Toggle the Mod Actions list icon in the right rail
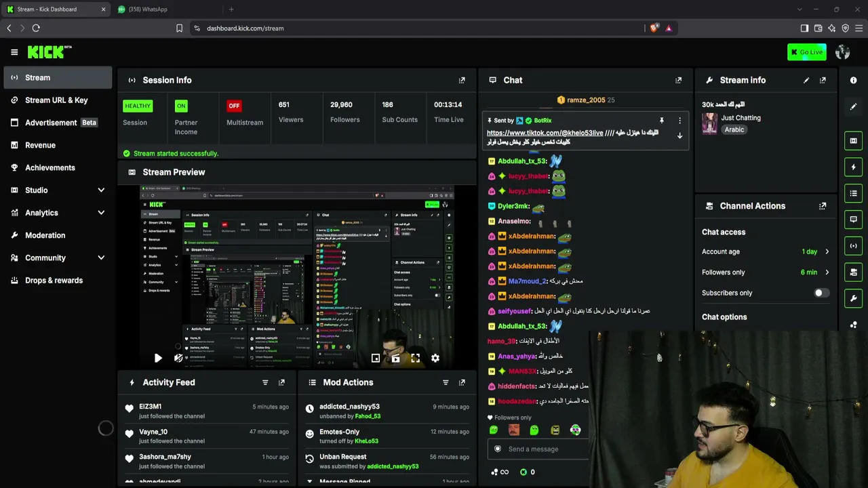 coord(854,193)
